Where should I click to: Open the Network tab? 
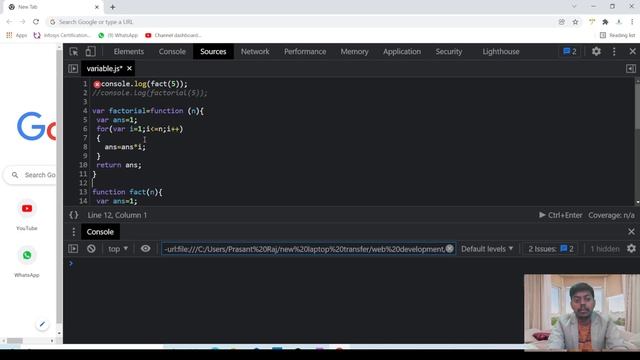[x=255, y=51]
